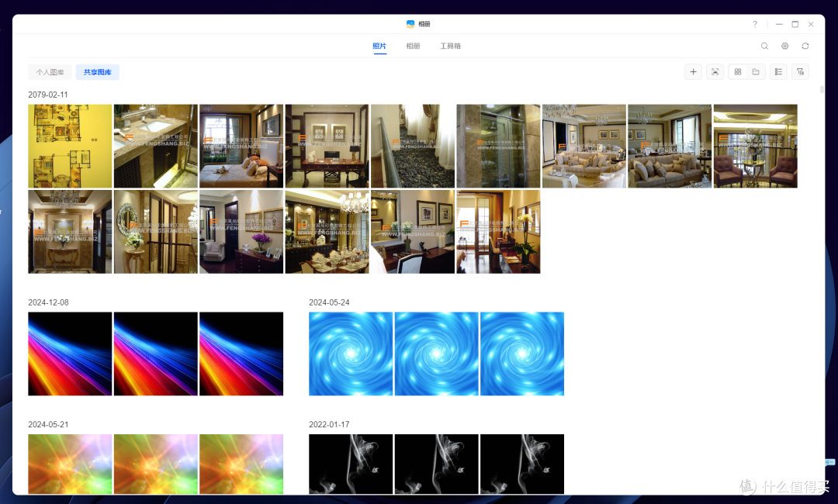Maximize the 相册 window

795,24
